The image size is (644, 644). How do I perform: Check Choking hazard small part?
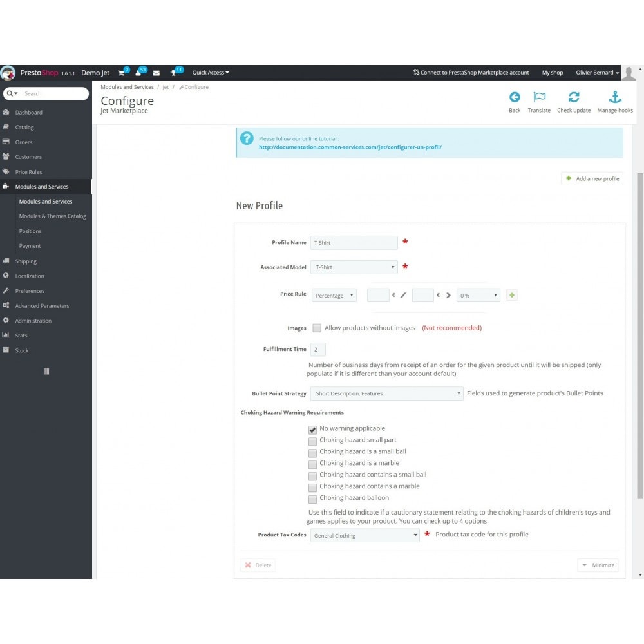(312, 441)
